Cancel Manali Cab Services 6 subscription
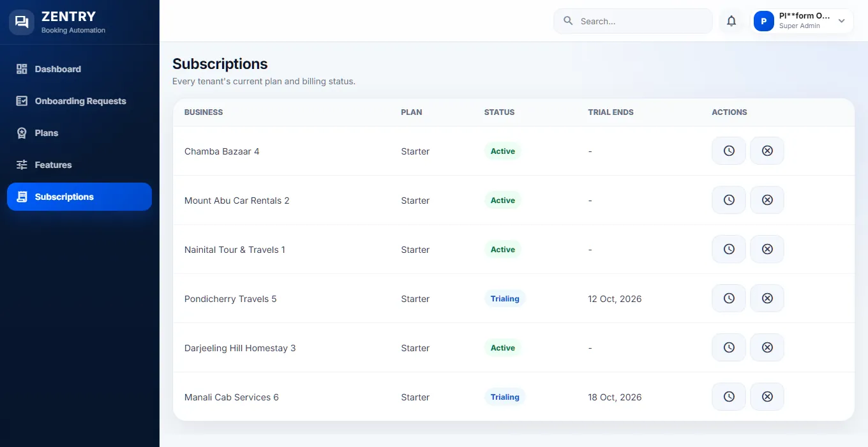This screenshot has height=447, width=868. 767,397
